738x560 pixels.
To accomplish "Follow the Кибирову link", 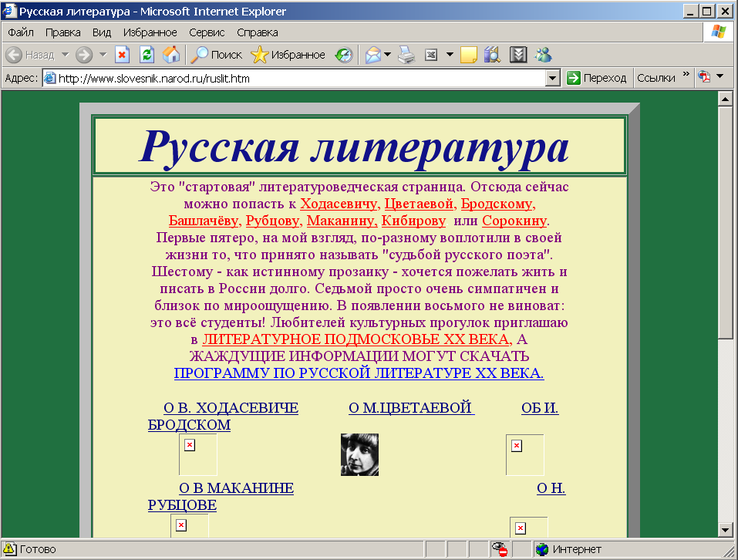I will [413, 221].
